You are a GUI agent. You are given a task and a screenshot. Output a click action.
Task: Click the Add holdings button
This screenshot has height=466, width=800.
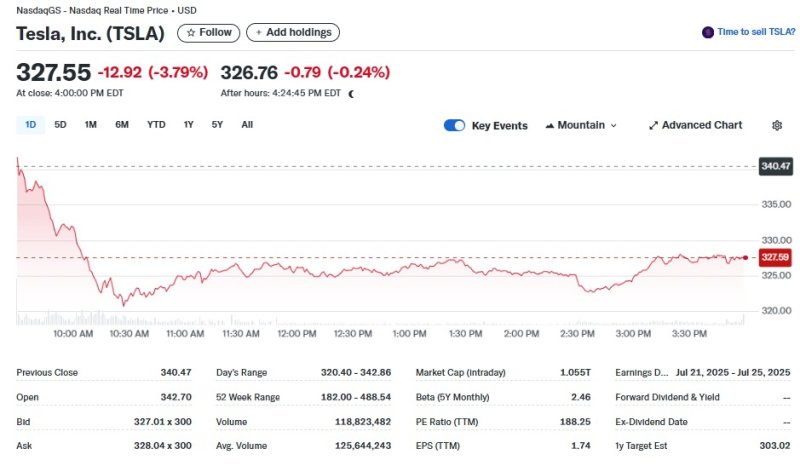(293, 33)
